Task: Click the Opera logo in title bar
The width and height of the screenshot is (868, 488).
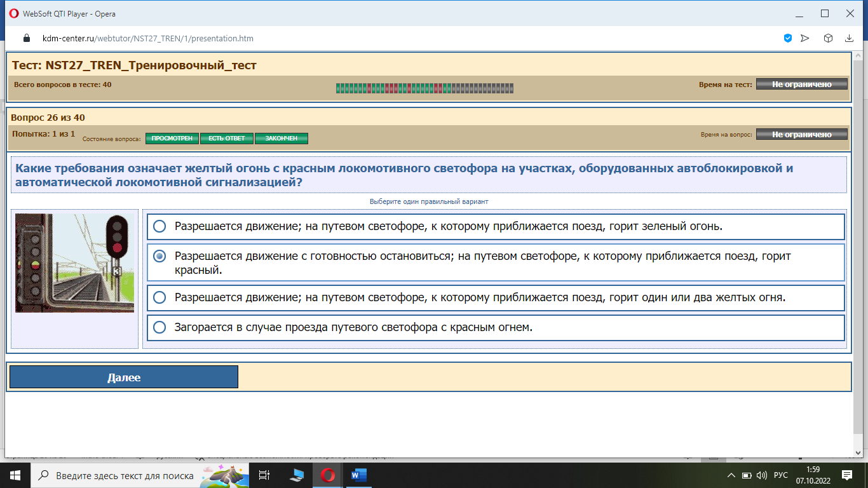Action: point(14,13)
